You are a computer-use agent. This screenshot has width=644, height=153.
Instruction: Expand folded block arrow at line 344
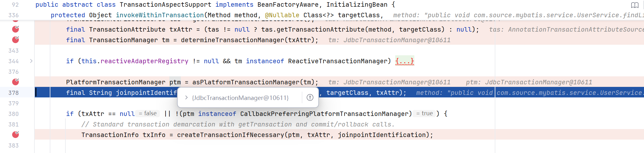[x=31, y=61]
